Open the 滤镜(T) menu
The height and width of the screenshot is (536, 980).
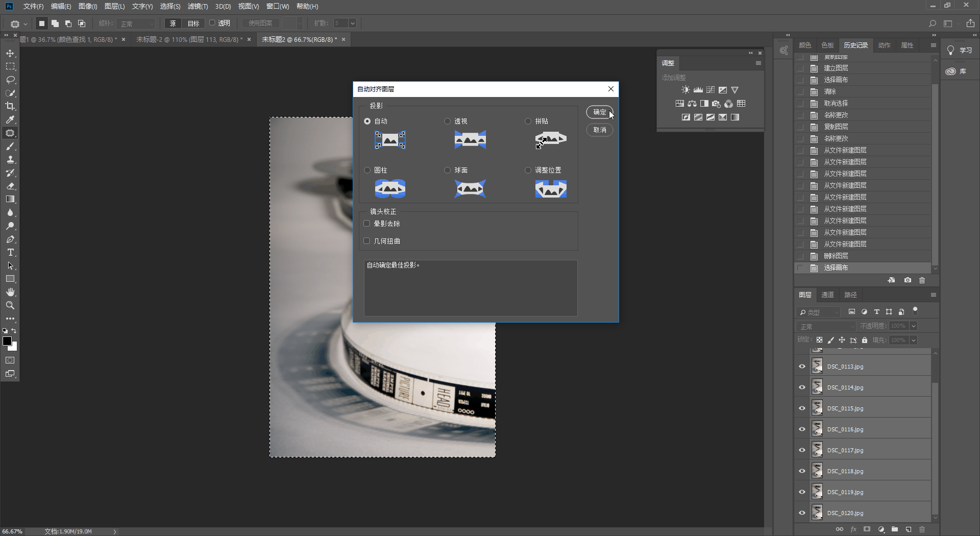198,7
